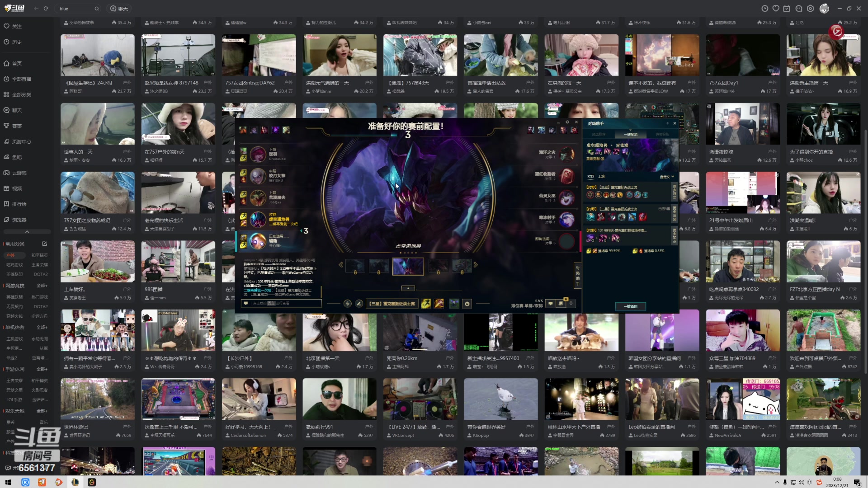The height and width of the screenshot is (488, 868).
Task: Open 排行榜 ranking list
Action: [15, 204]
